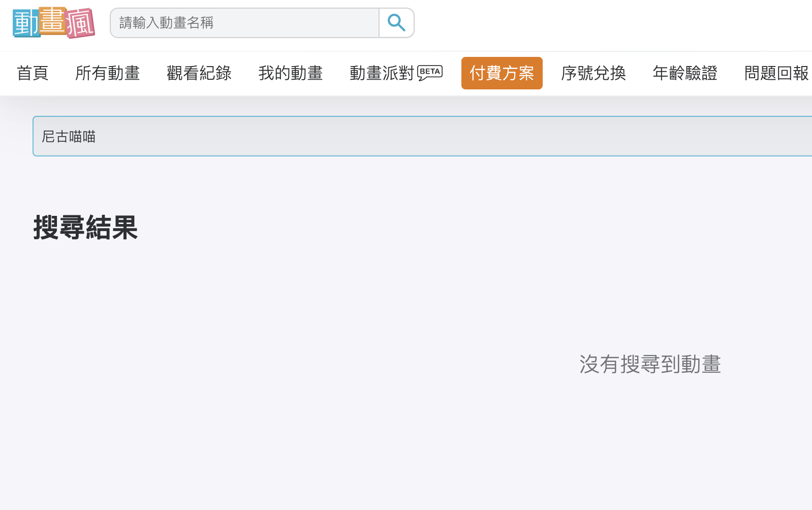
Task: Open the 問題回報 feedback page
Action: click(776, 73)
